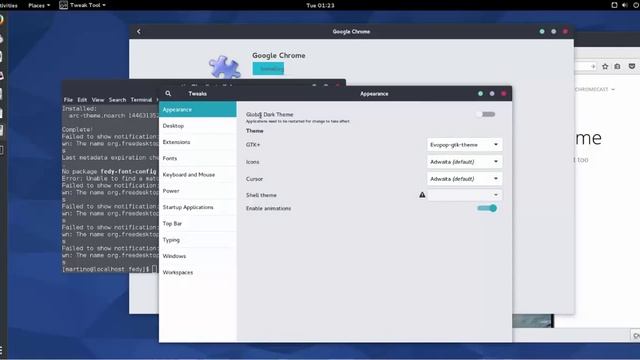The height and width of the screenshot is (360, 640).
Task: Click the search icon in Tweaks header
Action: [x=168, y=93]
